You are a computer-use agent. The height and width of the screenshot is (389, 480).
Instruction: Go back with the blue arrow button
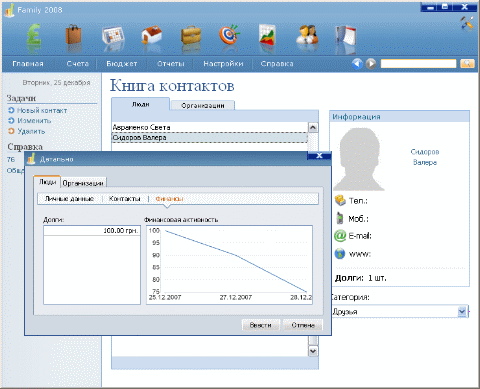pyautogui.click(x=357, y=63)
